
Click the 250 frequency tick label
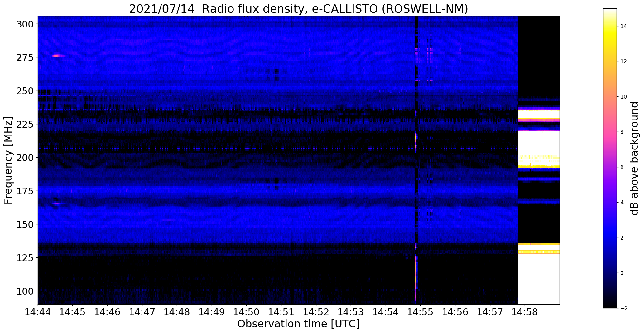click(x=25, y=91)
